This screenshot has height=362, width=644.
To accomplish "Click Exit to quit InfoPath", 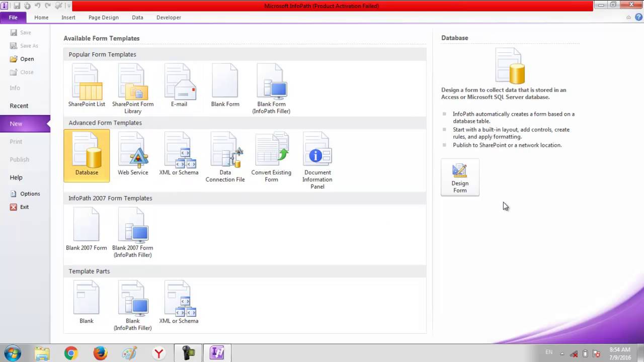I will click(x=20, y=207).
